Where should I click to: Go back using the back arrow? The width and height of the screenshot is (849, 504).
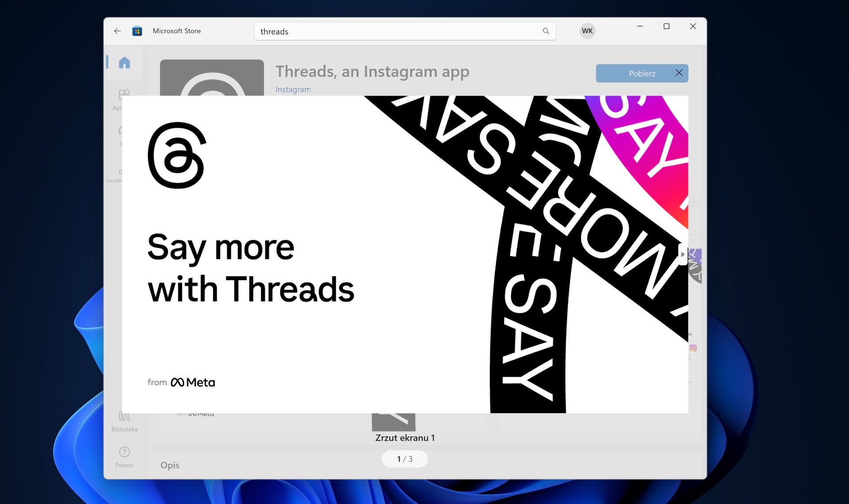[117, 31]
